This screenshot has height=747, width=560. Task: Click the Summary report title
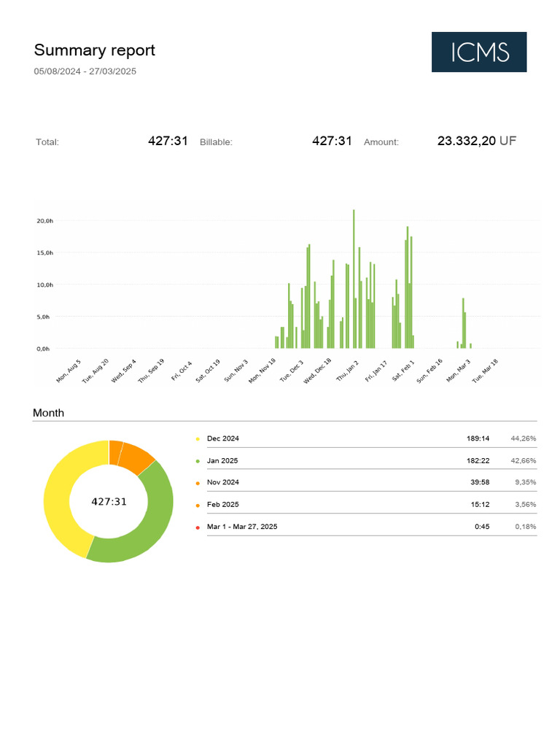click(x=94, y=50)
